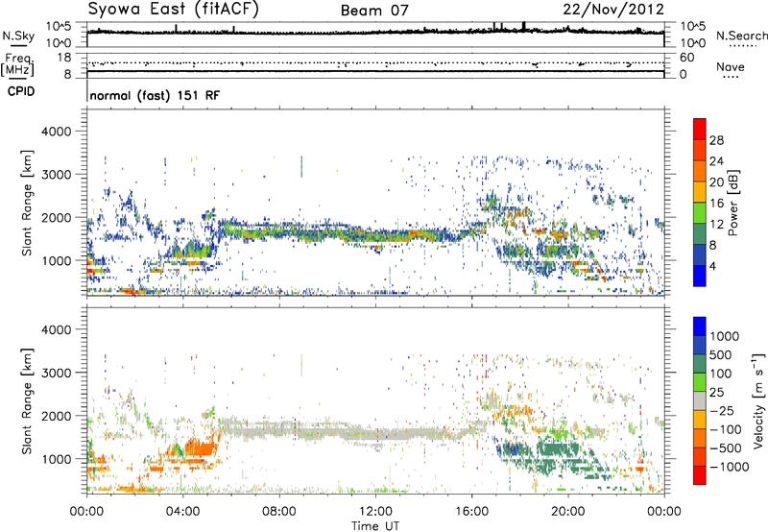768x532 pixels.
Task: Pick the -500 to -1000 red-orange Velocity swatch
Action: pos(700,456)
